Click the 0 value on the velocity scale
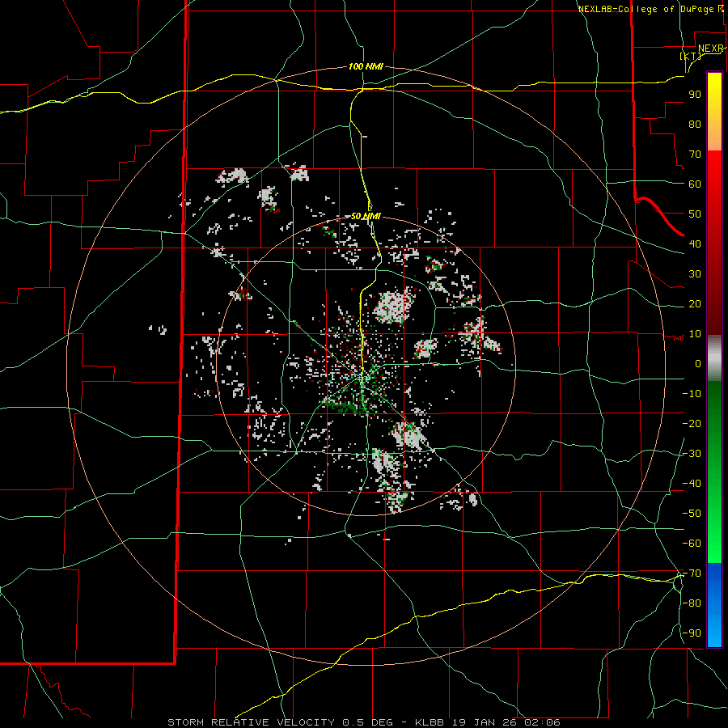Image resolution: width=728 pixels, height=728 pixels. [698, 363]
